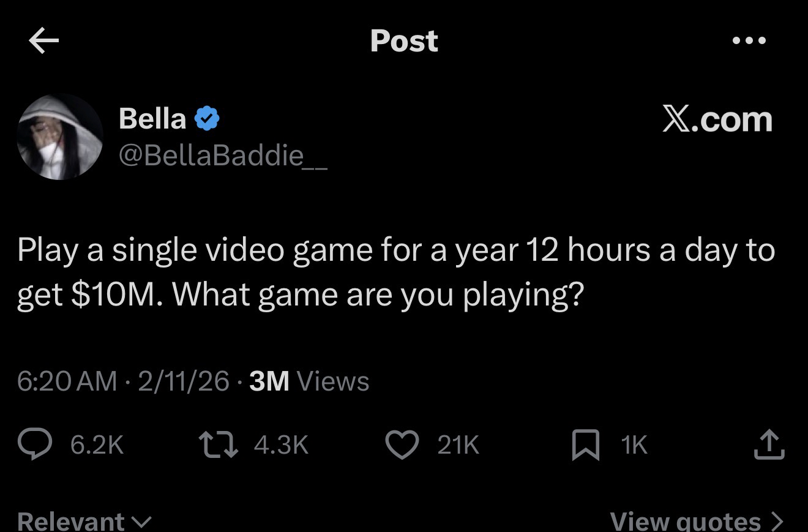Open the three-dot more options menu
The image size is (808, 532).
click(749, 41)
